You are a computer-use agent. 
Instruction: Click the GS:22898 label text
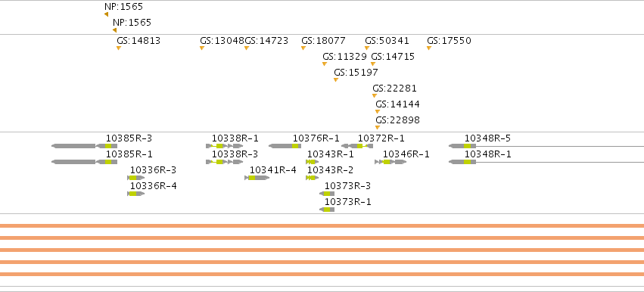tap(397, 120)
